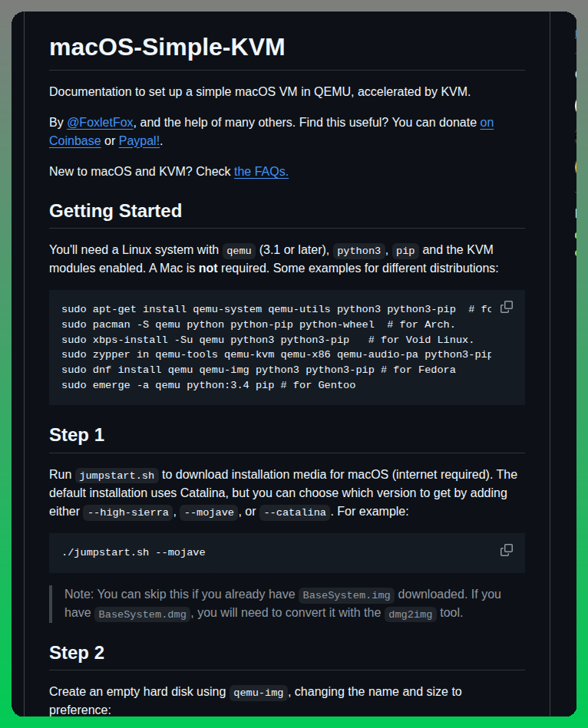Click the 'jumpstart.sh' inline code
Viewport: 588px width, 728px height.
117,476
